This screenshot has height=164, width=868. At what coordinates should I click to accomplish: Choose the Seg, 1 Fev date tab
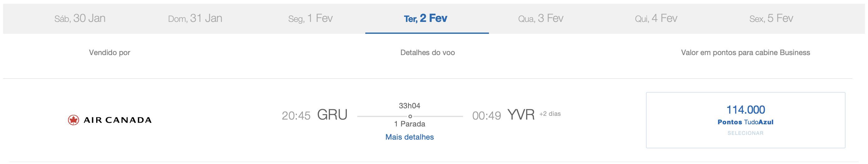tap(310, 18)
